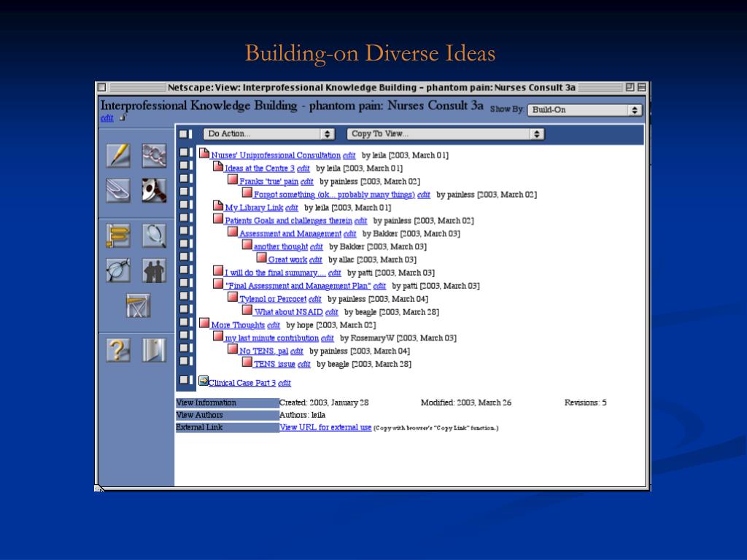Open the Do Action dropdown
This screenshot has width=747, height=560.
point(269,134)
